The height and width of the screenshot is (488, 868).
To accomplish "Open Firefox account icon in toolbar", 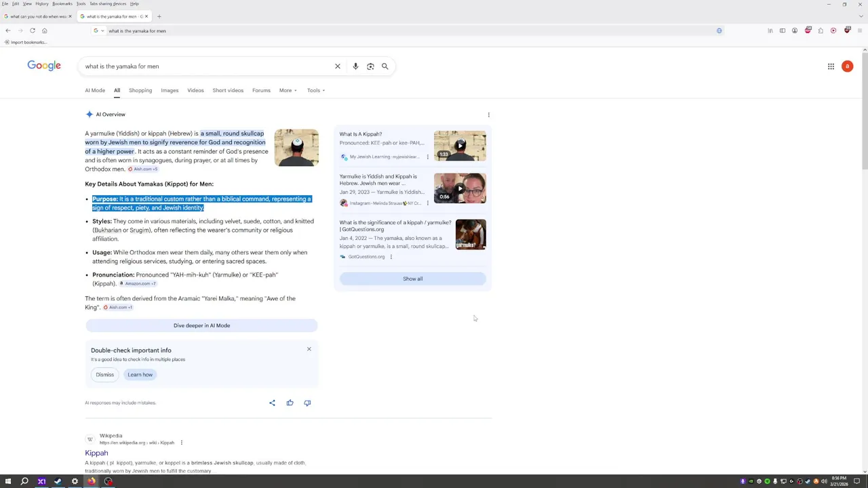I will tap(795, 30).
